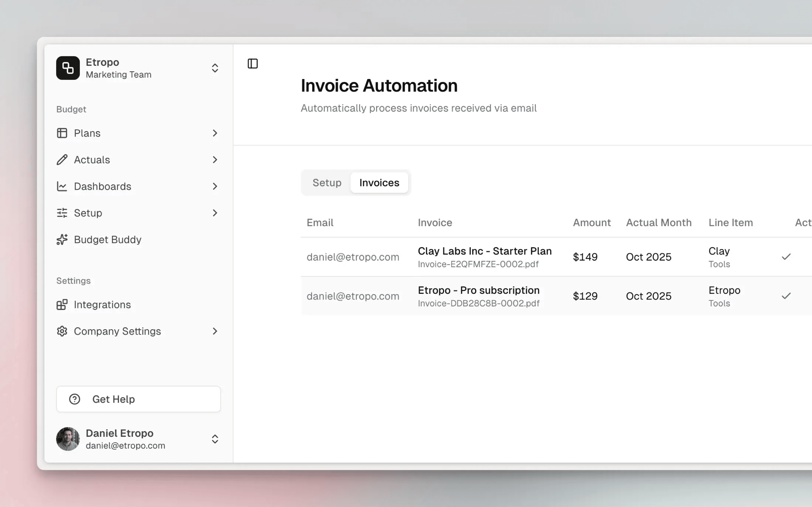Click the Get Help button
Viewport: 812px width, 507px height.
pyautogui.click(x=138, y=399)
